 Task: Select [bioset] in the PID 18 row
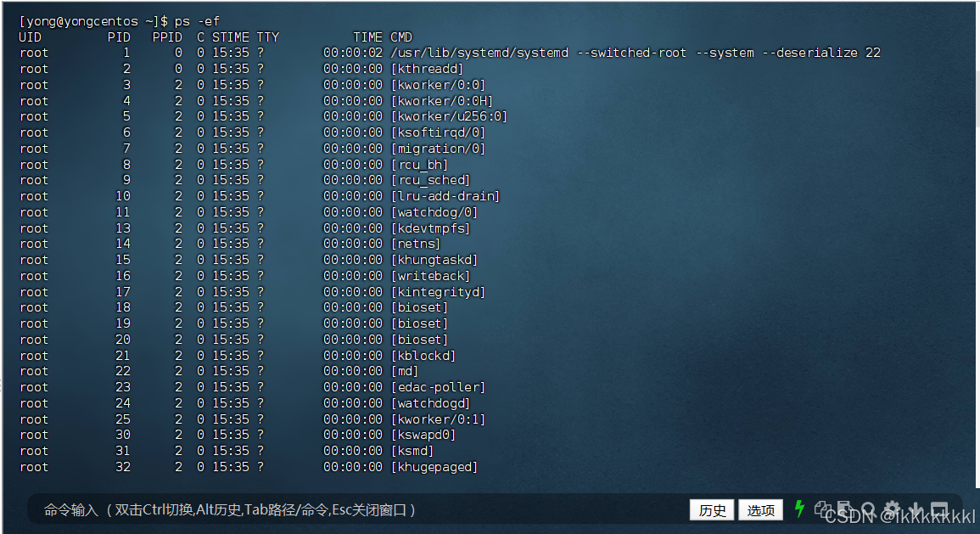420,307
